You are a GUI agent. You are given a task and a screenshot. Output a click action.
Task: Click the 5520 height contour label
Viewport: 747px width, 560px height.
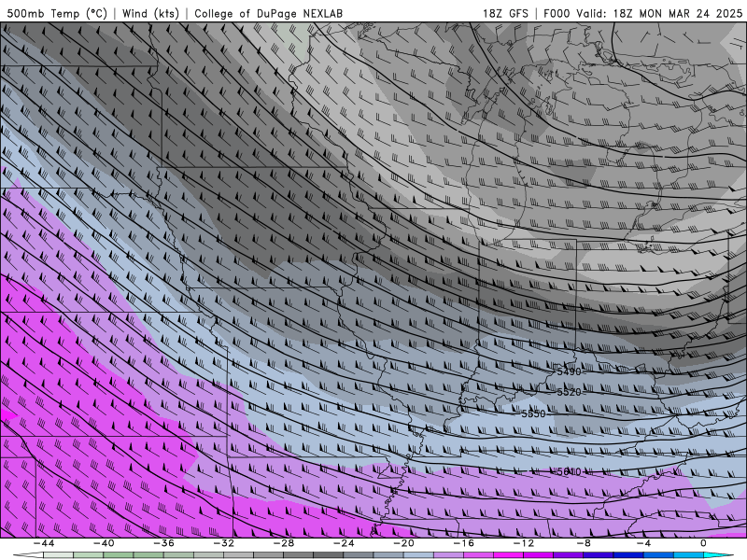click(569, 392)
